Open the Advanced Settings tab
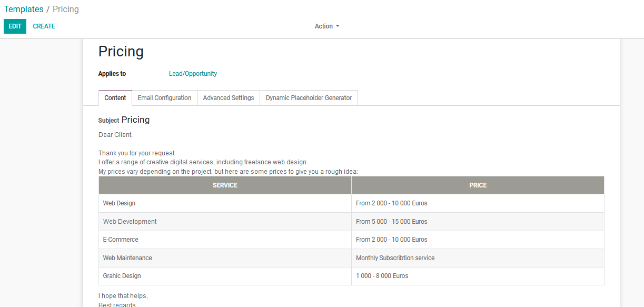The width and height of the screenshot is (644, 307). click(229, 98)
